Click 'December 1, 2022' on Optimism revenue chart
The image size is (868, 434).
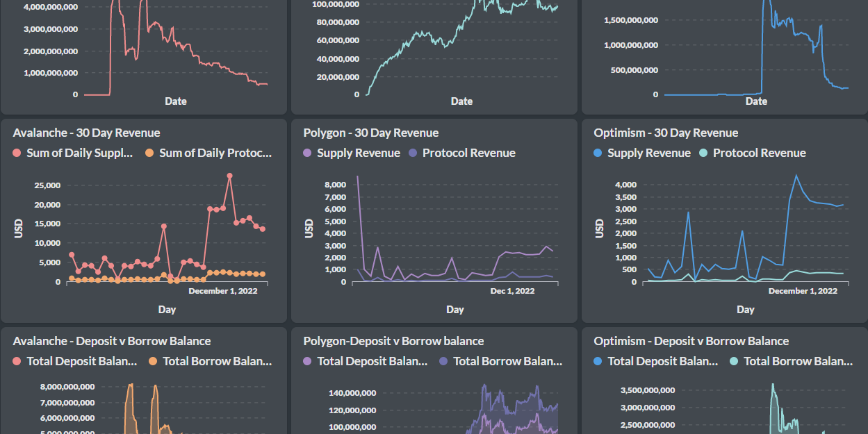coord(803,291)
